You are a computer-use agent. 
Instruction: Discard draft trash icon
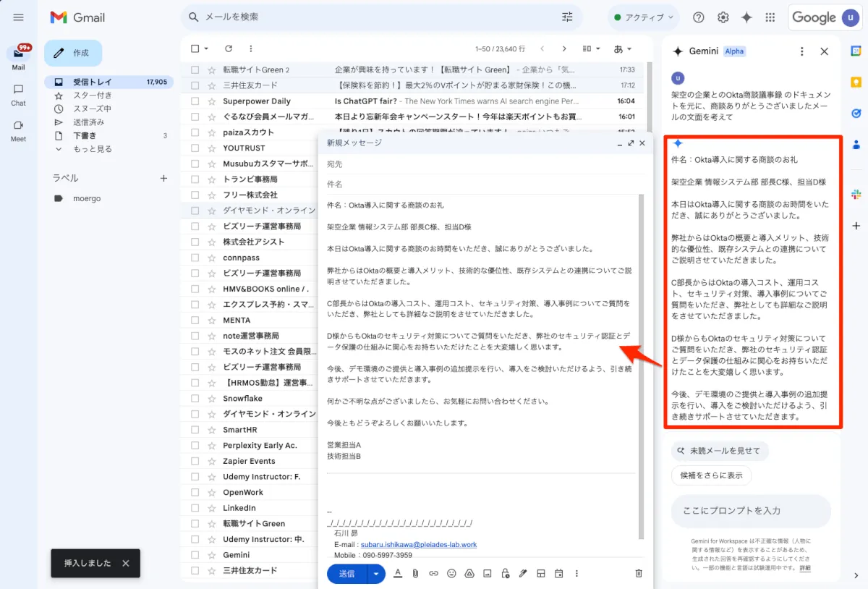[639, 573]
